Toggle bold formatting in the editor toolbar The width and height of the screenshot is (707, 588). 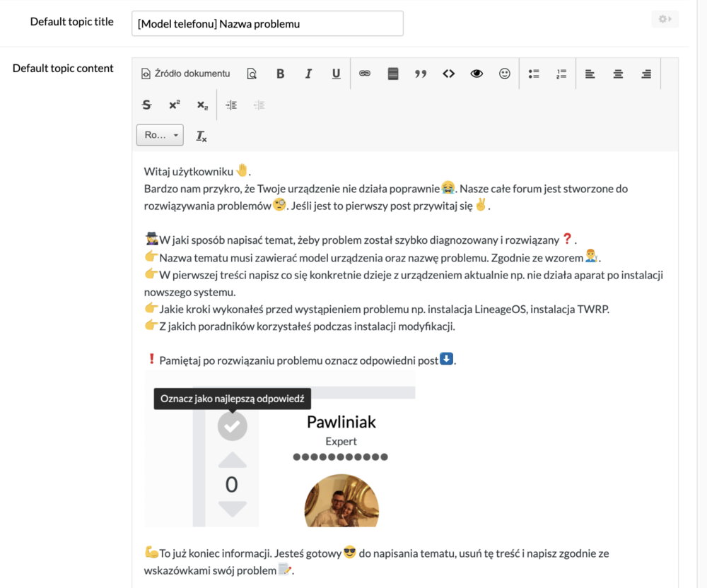click(280, 73)
